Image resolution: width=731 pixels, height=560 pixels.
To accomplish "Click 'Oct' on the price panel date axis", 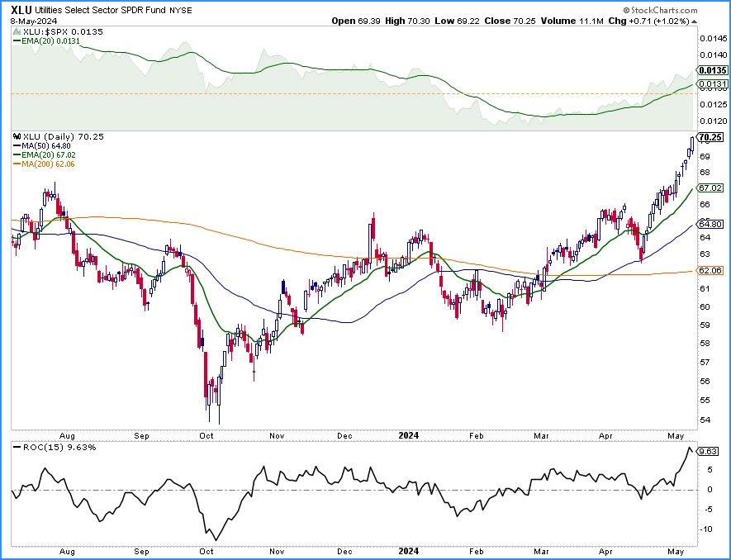I will tap(206, 436).
